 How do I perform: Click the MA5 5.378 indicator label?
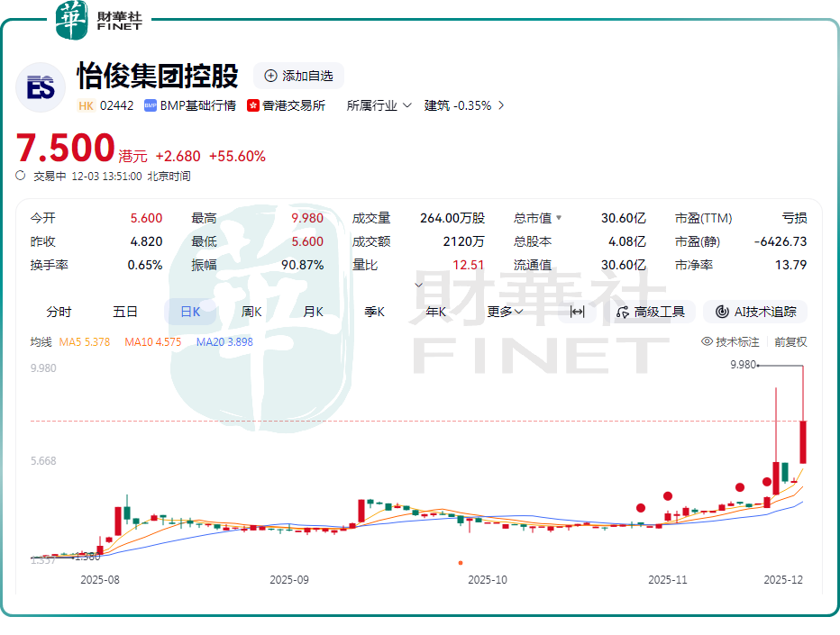84,341
